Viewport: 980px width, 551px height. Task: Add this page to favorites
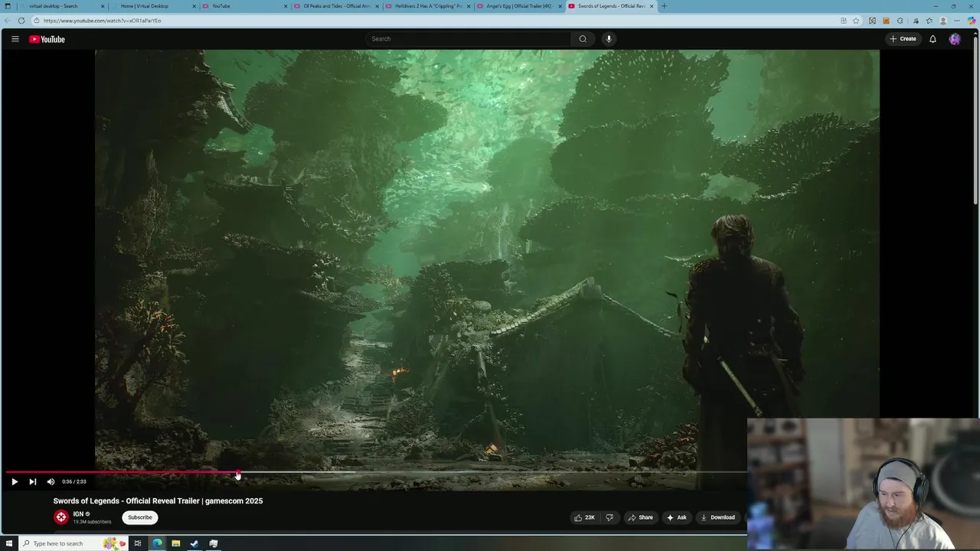(x=856, y=21)
